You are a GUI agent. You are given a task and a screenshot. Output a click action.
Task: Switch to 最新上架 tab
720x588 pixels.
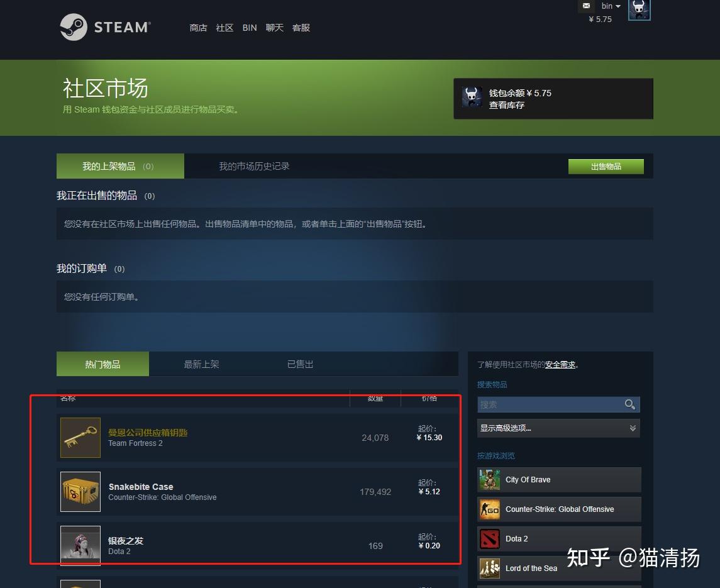(201, 364)
